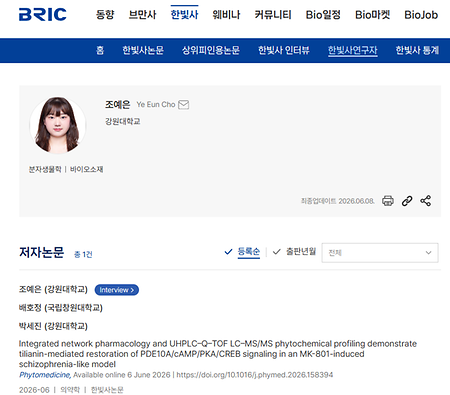Click the 분자생물학 field tag
450x395 pixels.
(45, 169)
